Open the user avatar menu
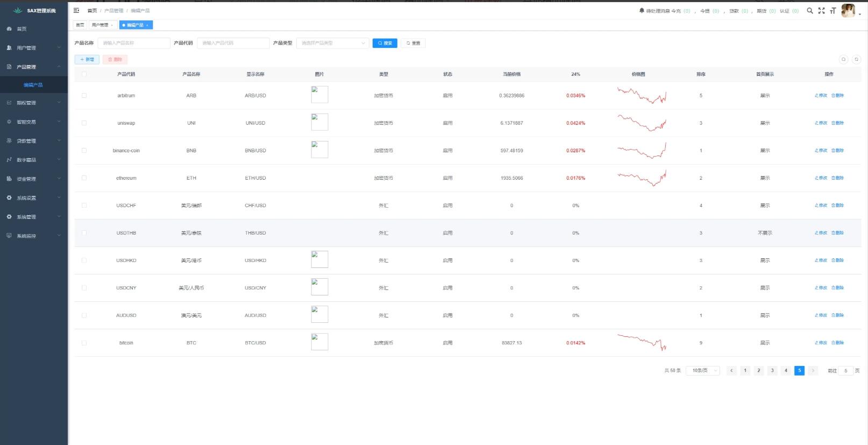Image resolution: width=868 pixels, height=445 pixels. point(848,10)
